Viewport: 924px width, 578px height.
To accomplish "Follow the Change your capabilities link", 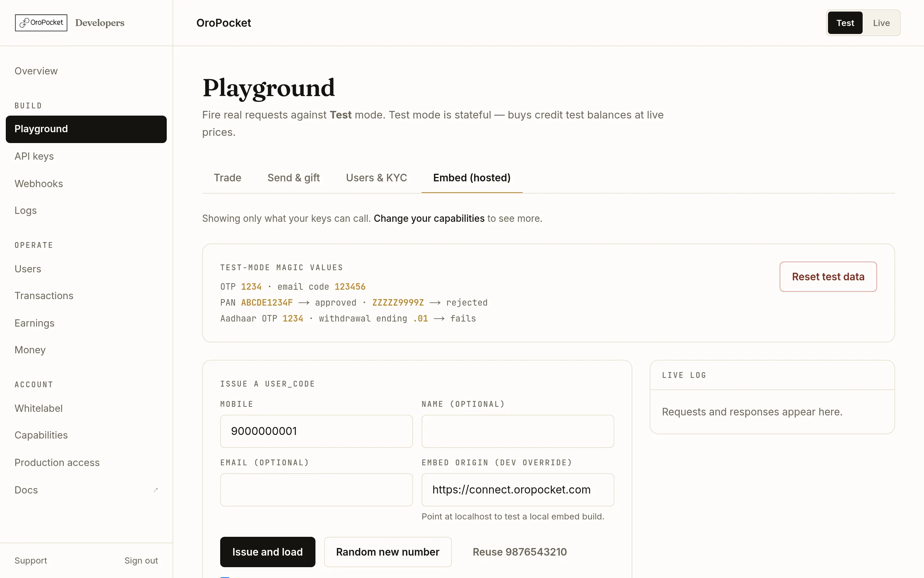I will [429, 219].
